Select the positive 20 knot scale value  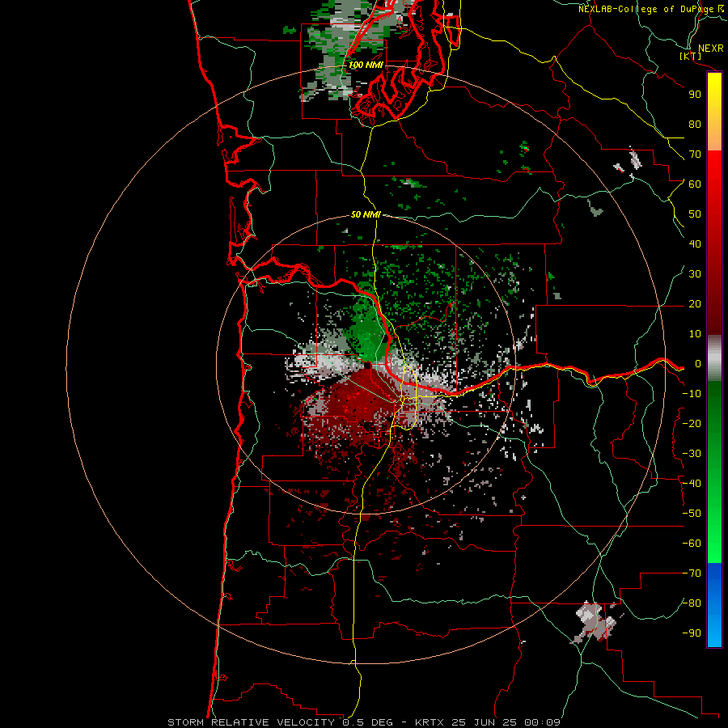[x=695, y=304]
